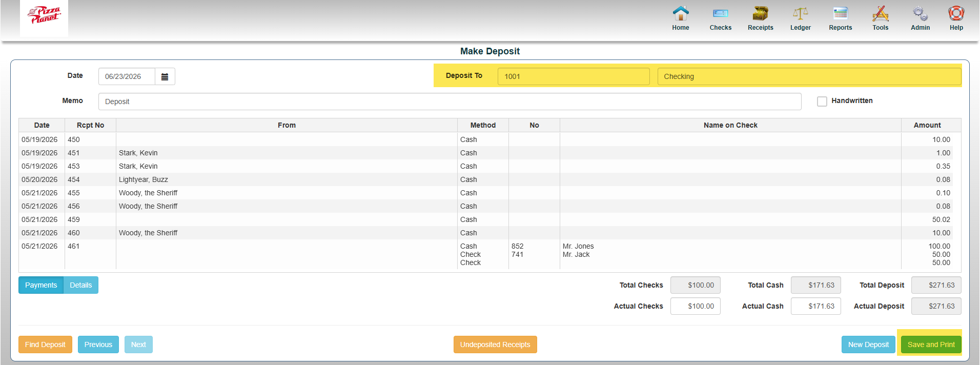Click the Method column header
Viewport: 980px width, 365px height.
coord(483,125)
